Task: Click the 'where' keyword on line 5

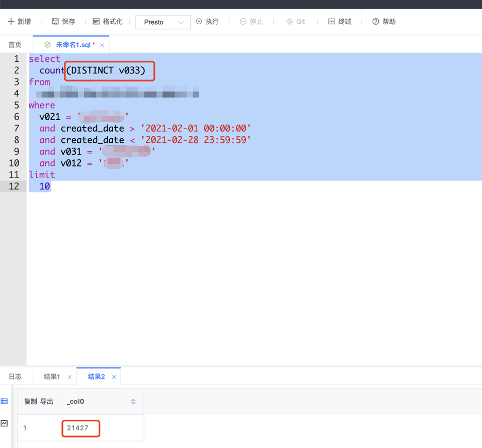Action: click(x=42, y=105)
